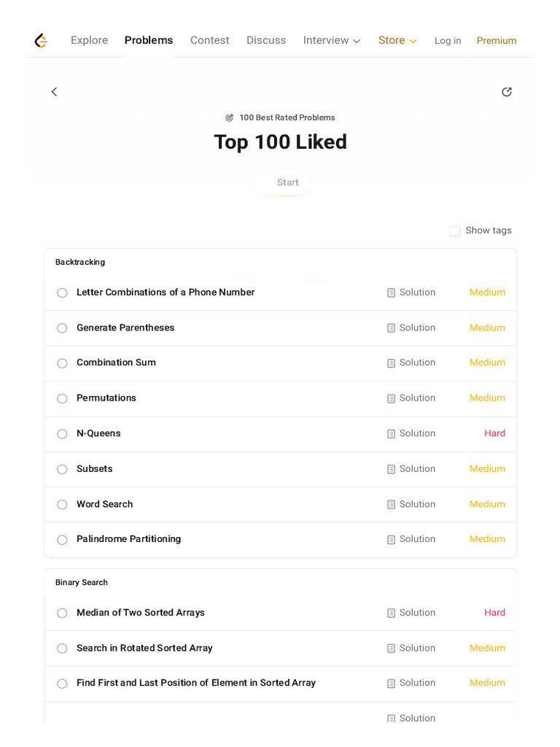Open the Log in link
Screen dimensions: 560x747
click(x=448, y=41)
